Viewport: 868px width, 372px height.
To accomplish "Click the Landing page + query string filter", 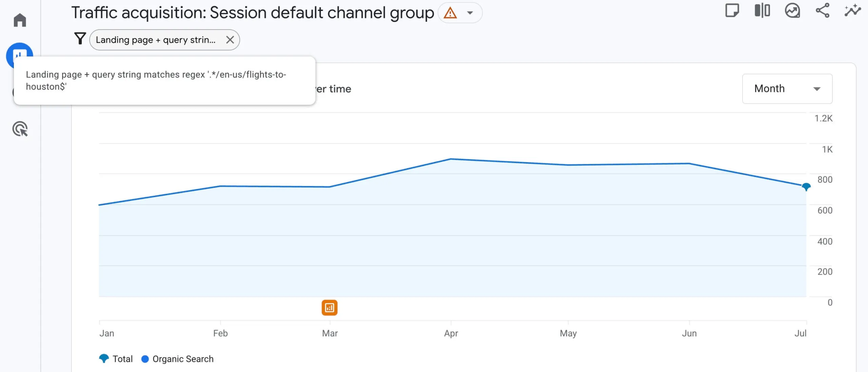I will (156, 40).
